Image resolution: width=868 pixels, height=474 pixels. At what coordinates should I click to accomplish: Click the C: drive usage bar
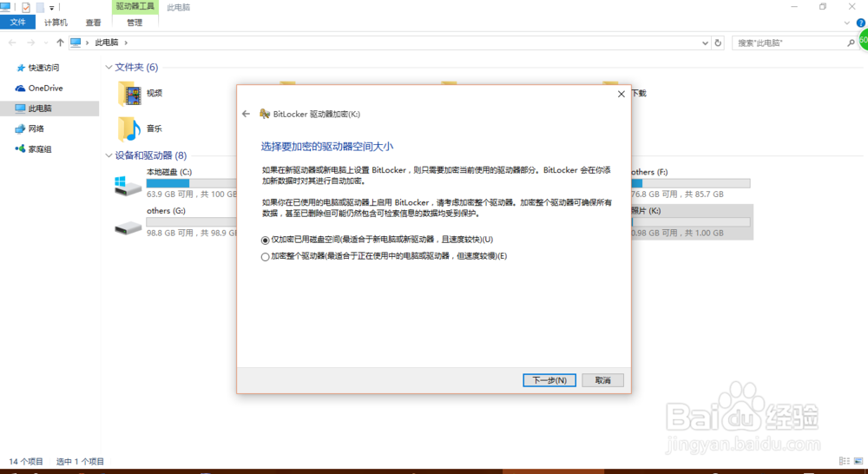click(192, 183)
